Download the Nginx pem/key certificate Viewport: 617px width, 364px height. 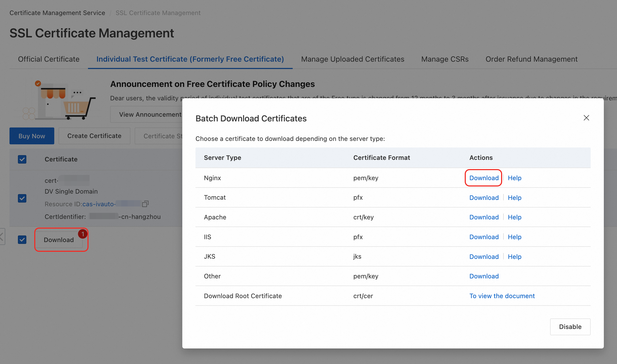[x=484, y=178]
